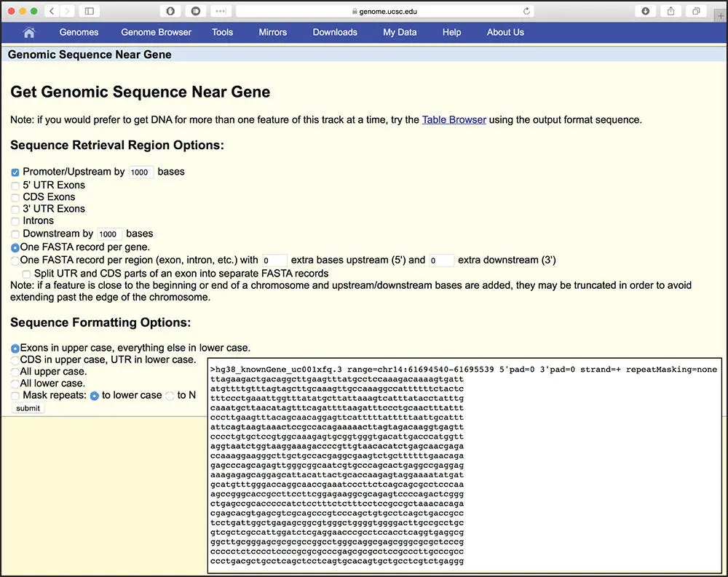728x577 pixels.
Task: Show the Safari sidebar
Action: pos(90,12)
